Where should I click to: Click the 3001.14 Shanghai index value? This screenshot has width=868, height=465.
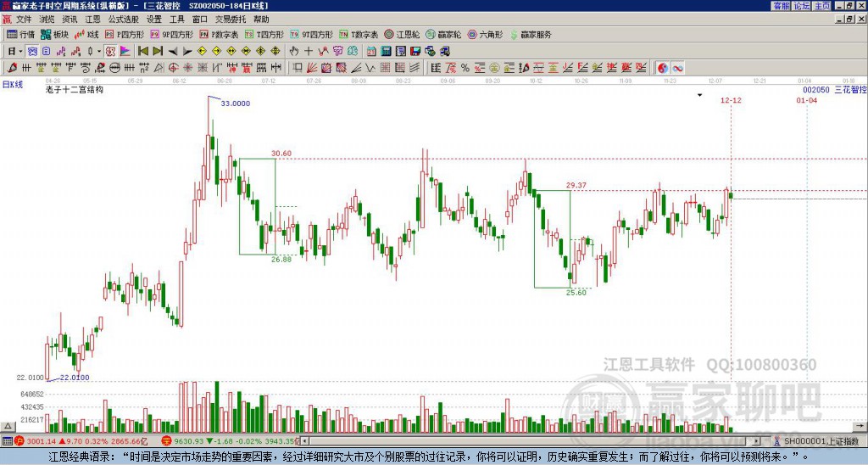click(x=42, y=441)
